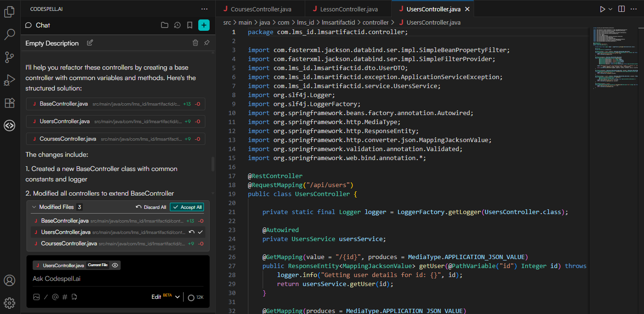Start a new chat with plus button

click(203, 25)
